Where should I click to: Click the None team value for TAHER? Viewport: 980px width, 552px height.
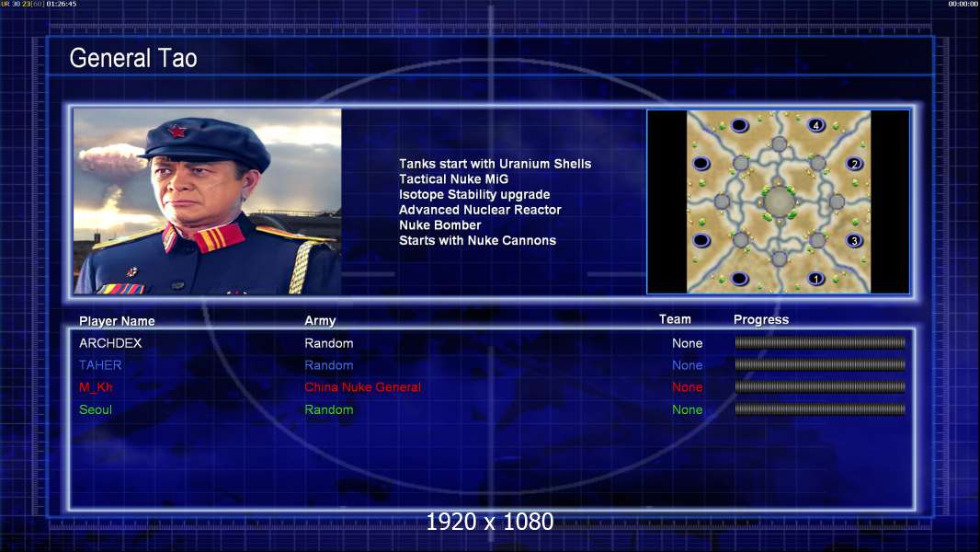click(688, 365)
